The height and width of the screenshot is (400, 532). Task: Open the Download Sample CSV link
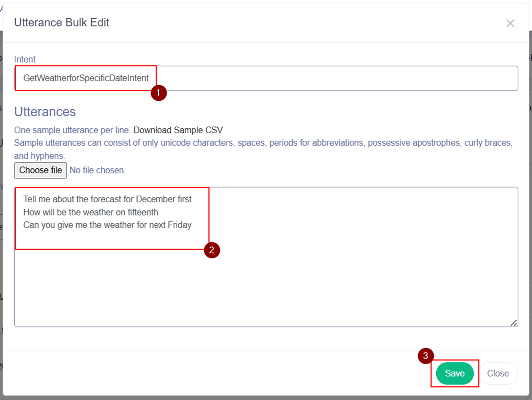178,130
